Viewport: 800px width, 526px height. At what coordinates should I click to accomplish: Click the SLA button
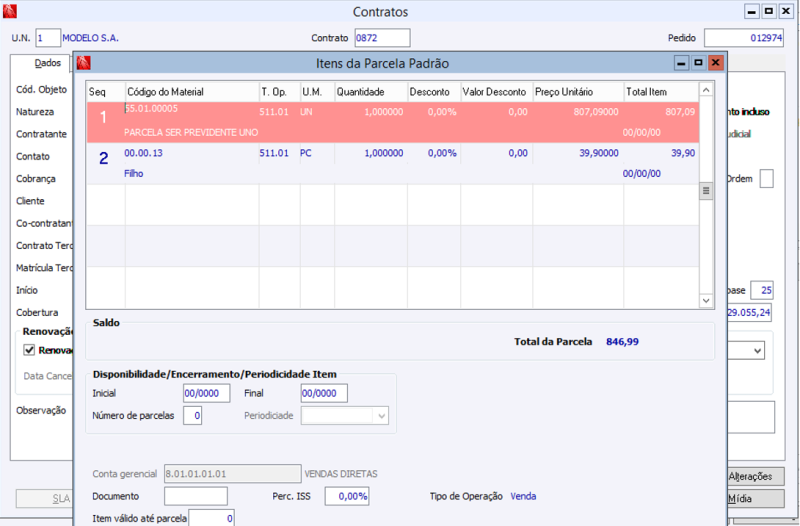[45, 498]
